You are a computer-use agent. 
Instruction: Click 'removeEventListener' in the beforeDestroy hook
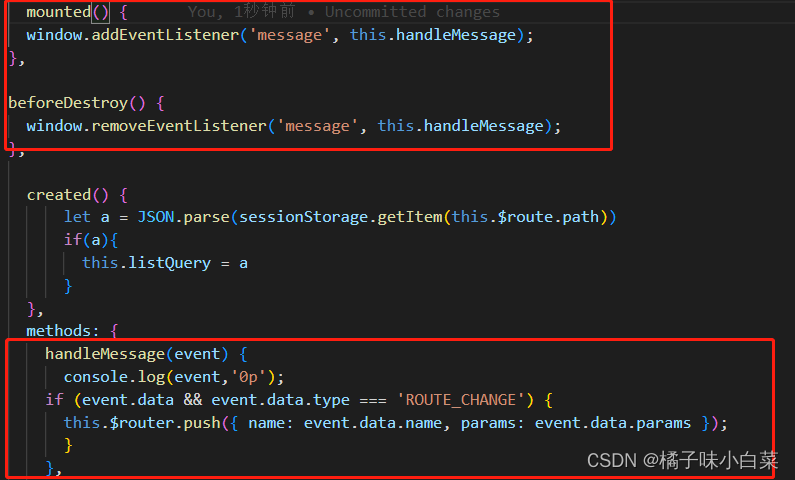point(179,126)
